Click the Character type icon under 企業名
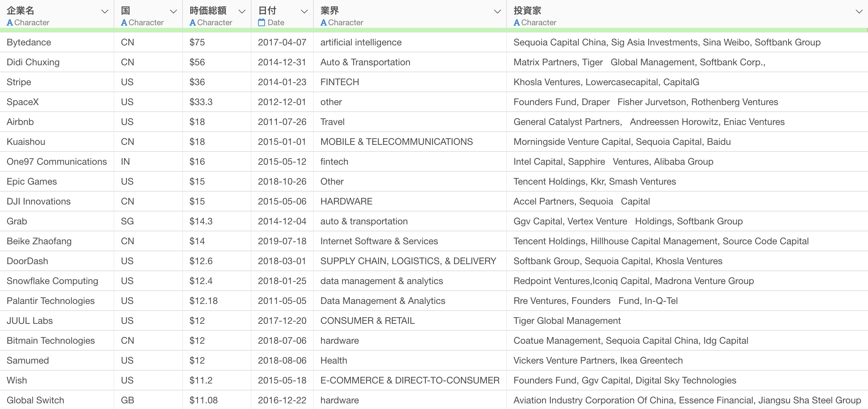This screenshot has width=868, height=409. (10, 23)
